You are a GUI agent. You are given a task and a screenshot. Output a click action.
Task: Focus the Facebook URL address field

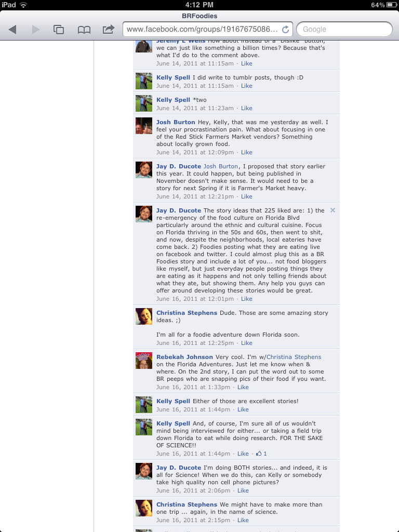(203, 29)
